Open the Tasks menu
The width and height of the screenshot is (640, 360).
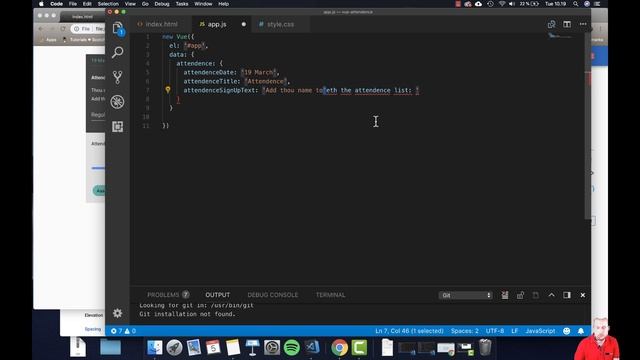click(x=182, y=4)
